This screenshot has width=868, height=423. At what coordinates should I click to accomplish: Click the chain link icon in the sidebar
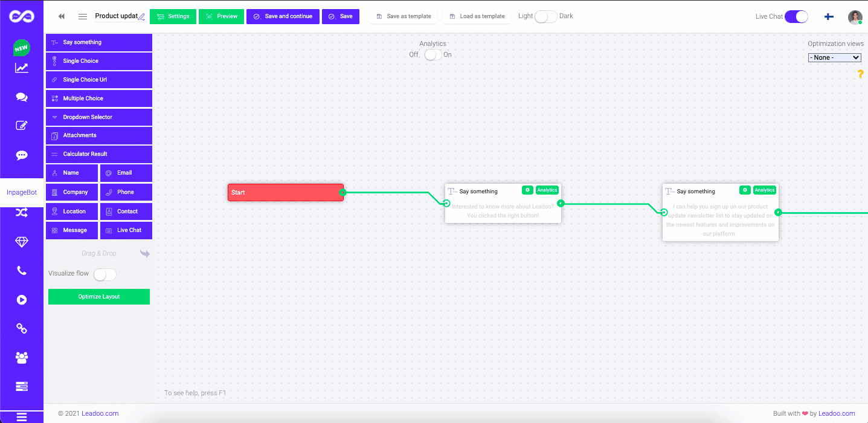(x=22, y=328)
